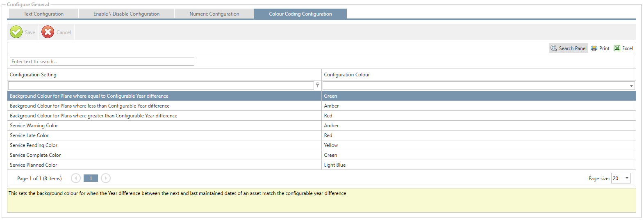Switch to the Text Configuration tab

(43, 14)
